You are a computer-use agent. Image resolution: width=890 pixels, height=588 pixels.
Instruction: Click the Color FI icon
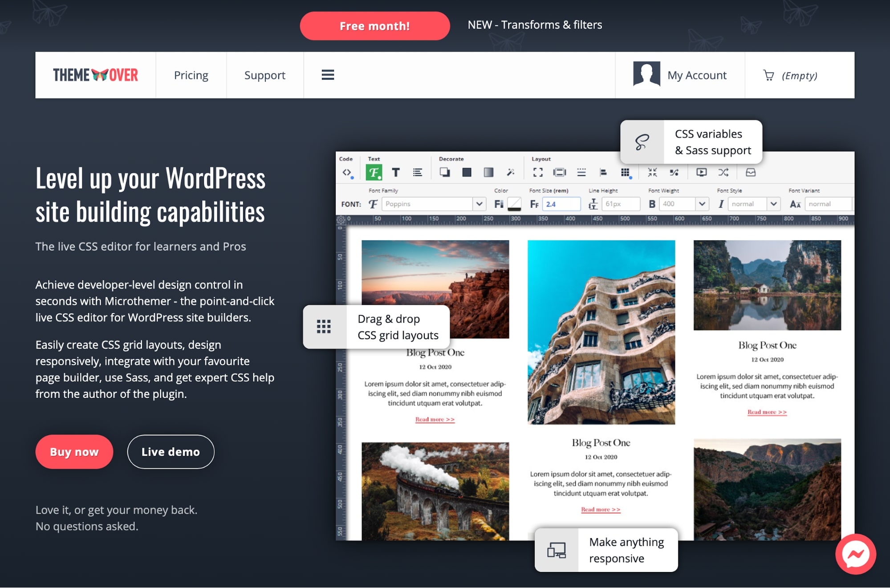click(x=499, y=204)
